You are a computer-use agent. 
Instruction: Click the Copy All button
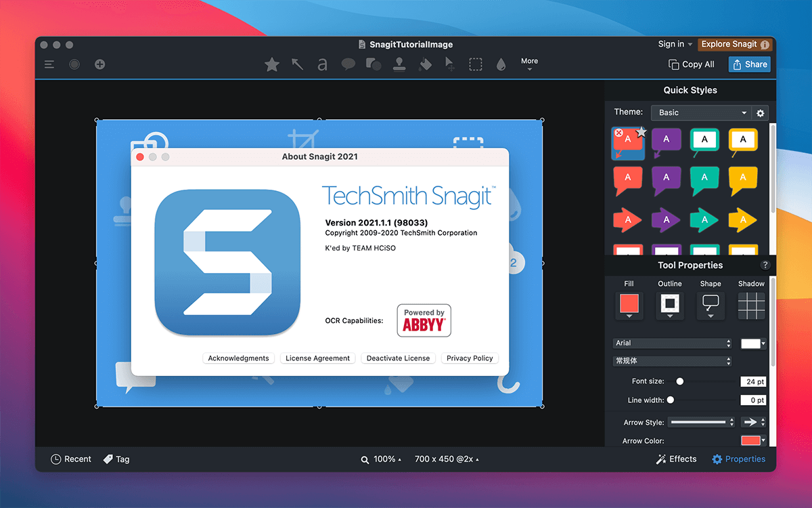tap(692, 64)
